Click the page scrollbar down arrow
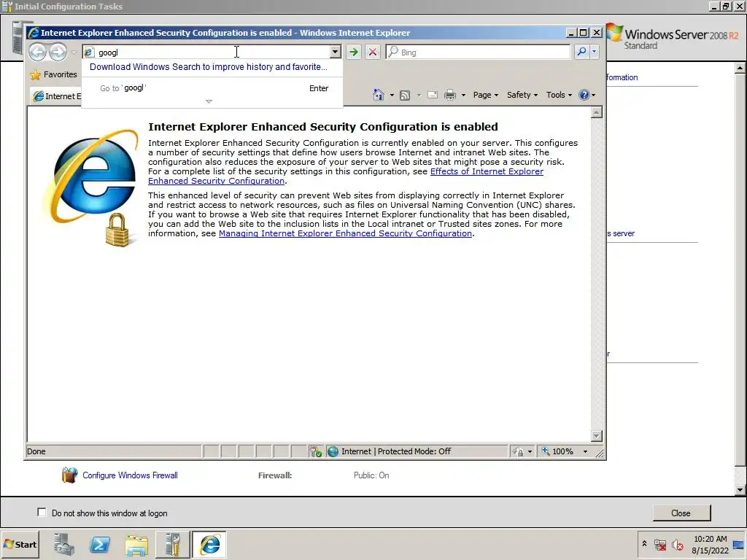Viewport: 747px width, 560px height. tap(596, 436)
